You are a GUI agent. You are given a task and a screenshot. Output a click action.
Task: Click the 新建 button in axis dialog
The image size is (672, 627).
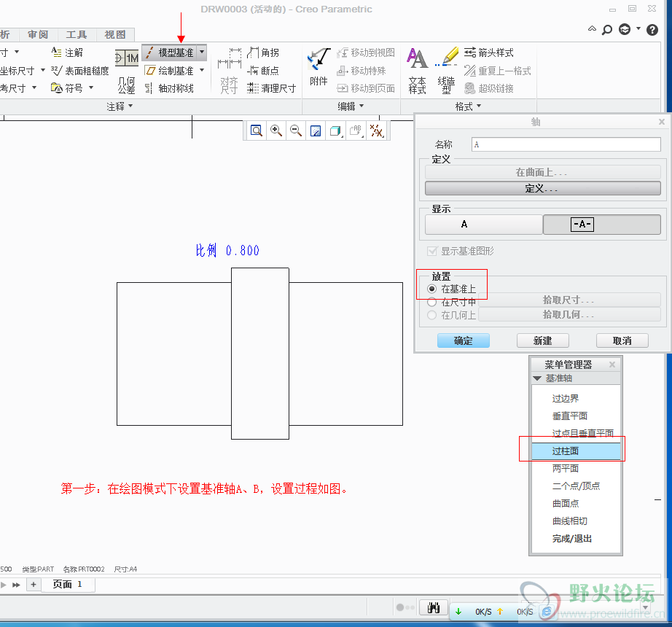click(x=542, y=340)
